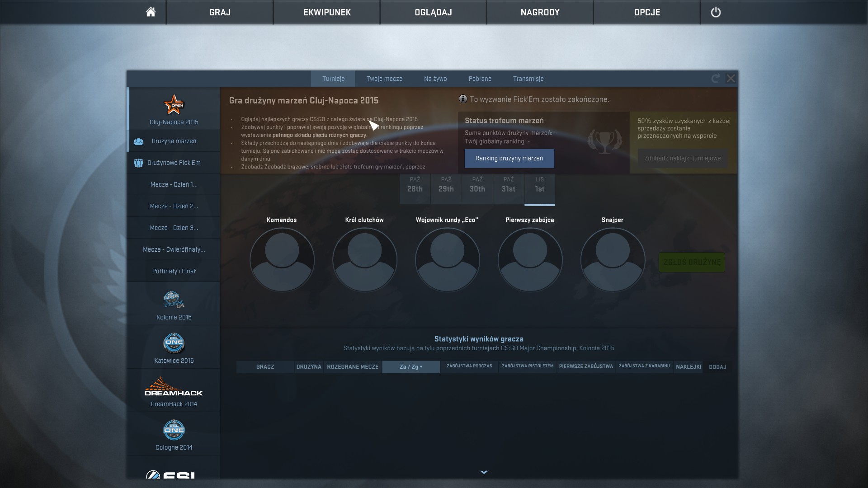Select the Kolonia 2015 tournament icon
The image size is (868, 488).
(174, 300)
